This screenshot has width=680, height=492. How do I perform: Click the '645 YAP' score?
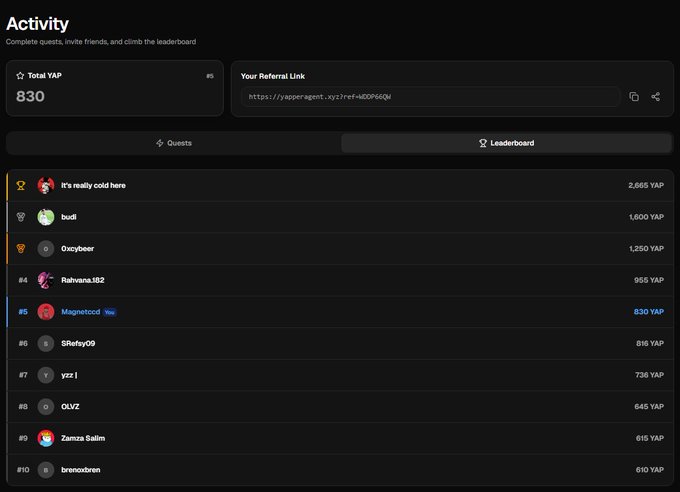[649, 407]
